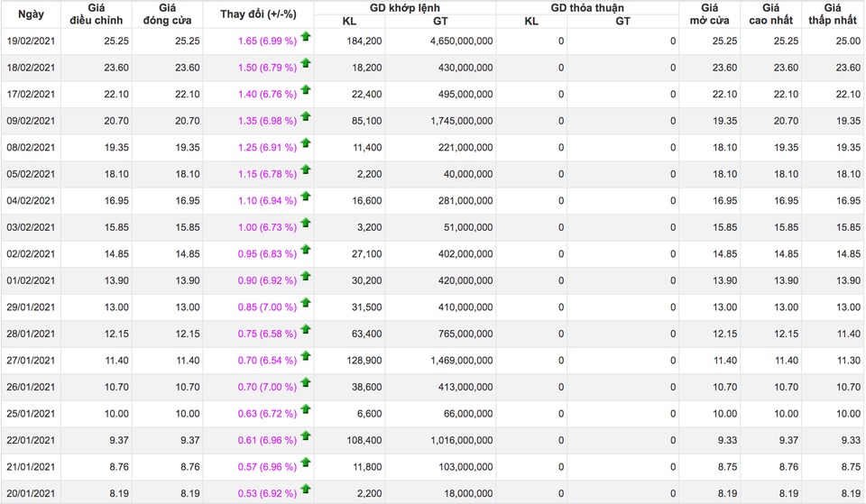Click the change value 0.63 (6.72 %)

pyautogui.click(x=267, y=414)
